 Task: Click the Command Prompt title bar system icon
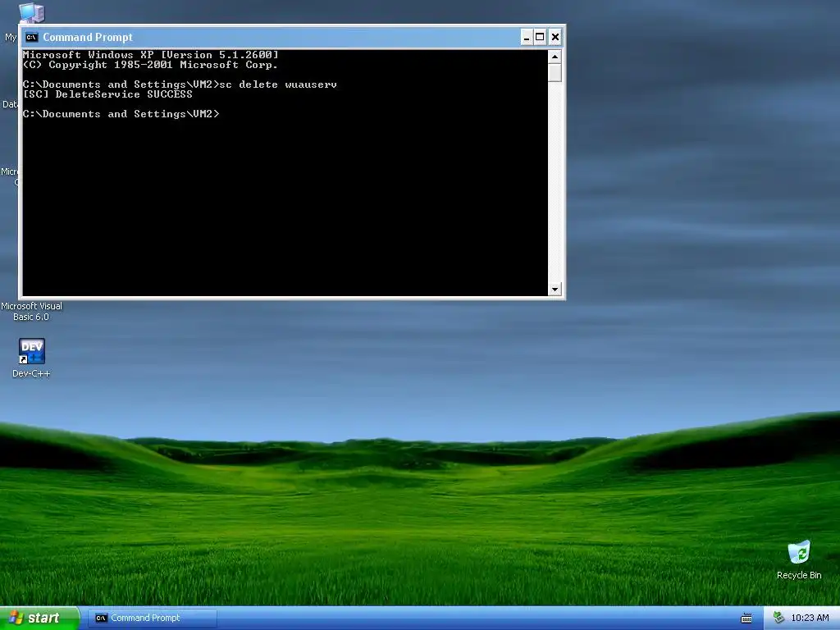(x=32, y=37)
